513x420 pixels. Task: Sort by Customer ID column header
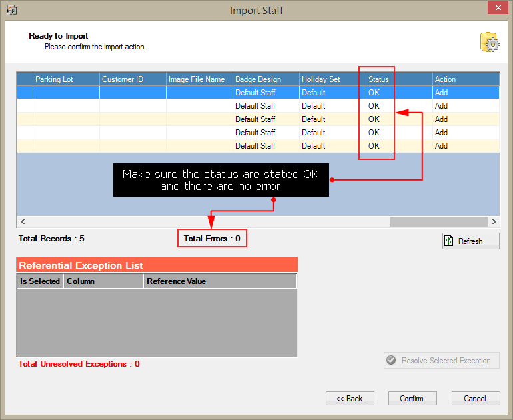pyautogui.click(x=133, y=79)
